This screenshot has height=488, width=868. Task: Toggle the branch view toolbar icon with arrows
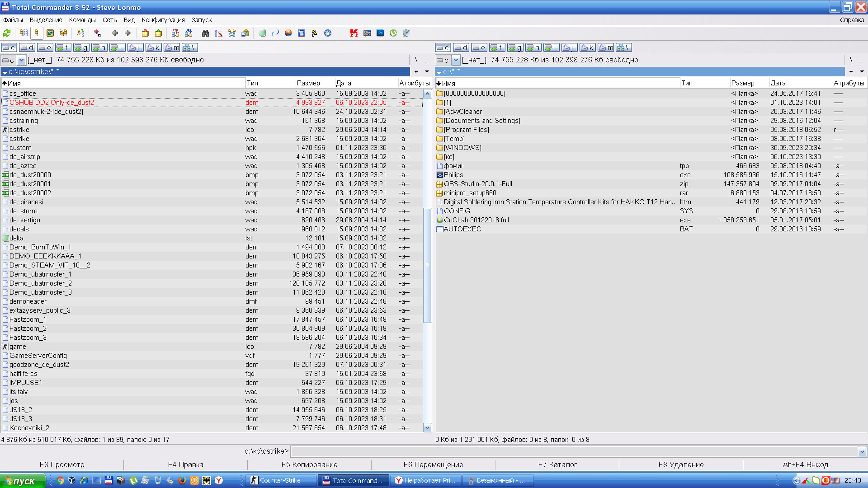(x=80, y=33)
